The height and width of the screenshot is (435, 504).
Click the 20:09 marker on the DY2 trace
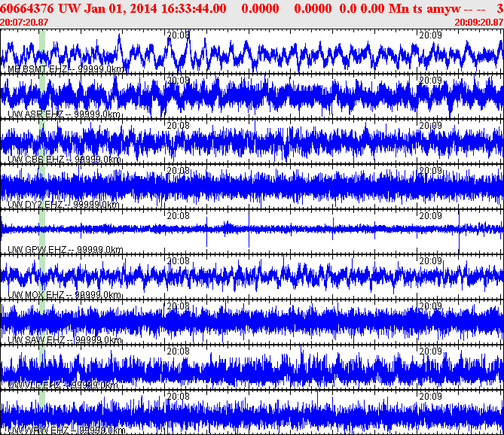pos(430,170)
